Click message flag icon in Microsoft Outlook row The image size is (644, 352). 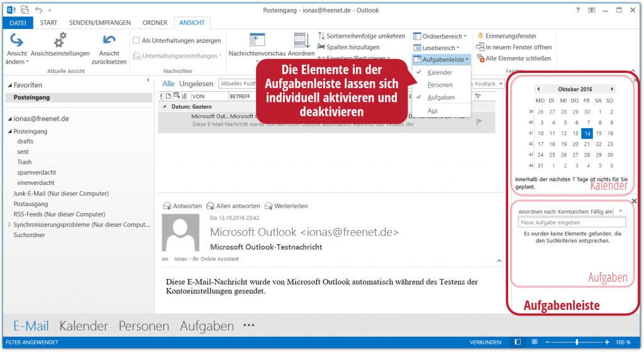(479, 121)
